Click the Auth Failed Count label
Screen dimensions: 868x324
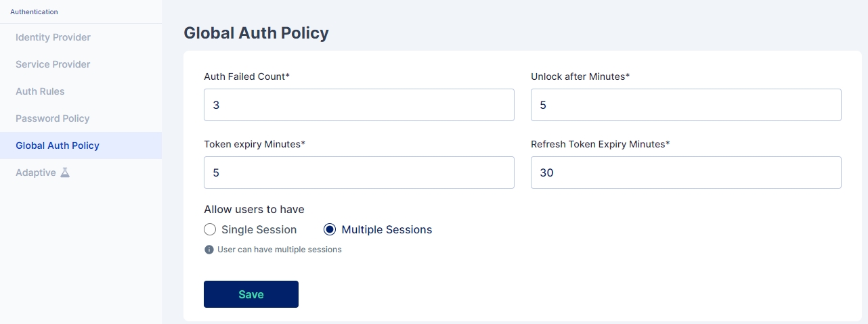click(x=246, y=76)
